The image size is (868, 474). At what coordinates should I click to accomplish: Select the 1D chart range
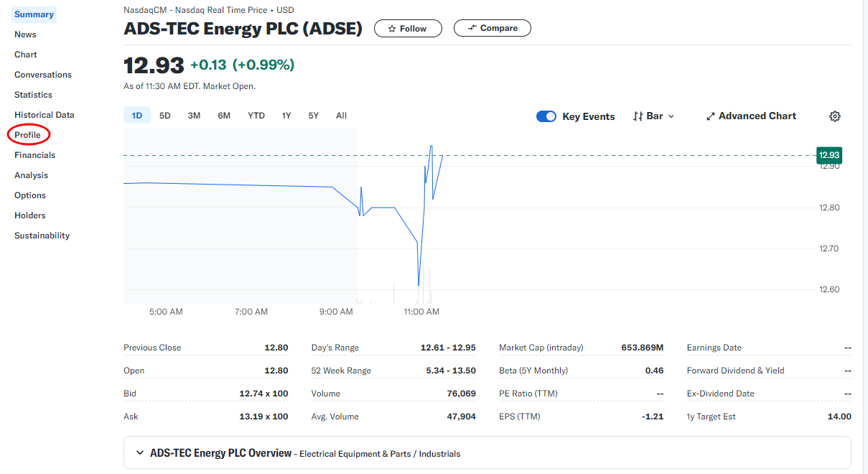tap(137, 116)
